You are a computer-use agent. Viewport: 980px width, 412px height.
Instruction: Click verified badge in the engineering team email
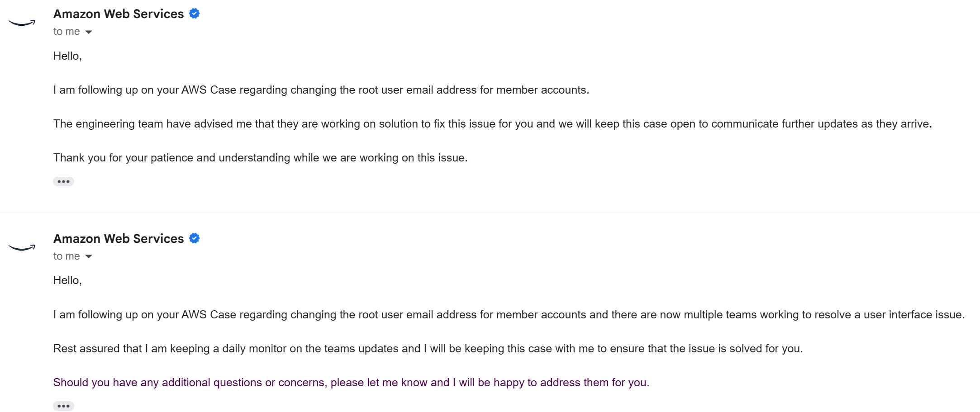tap(195, 14)
